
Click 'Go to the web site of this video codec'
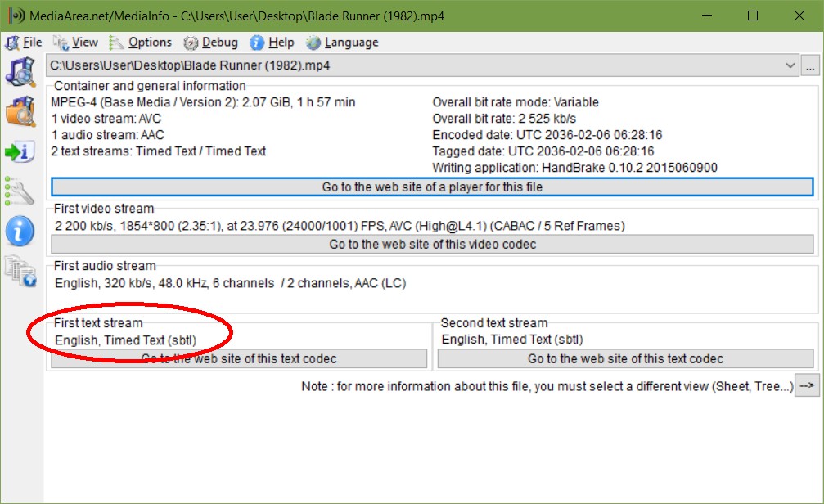coord(432,245)
